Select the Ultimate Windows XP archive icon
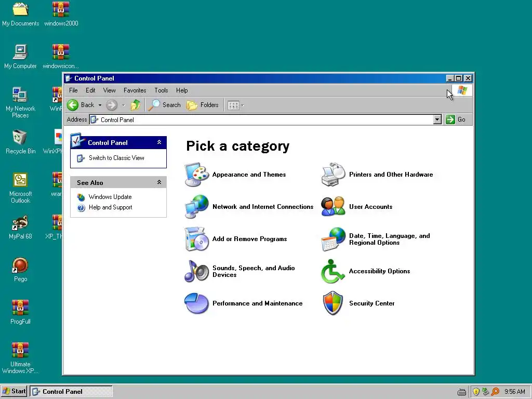 pyautogui.click(x=20, y=358)
